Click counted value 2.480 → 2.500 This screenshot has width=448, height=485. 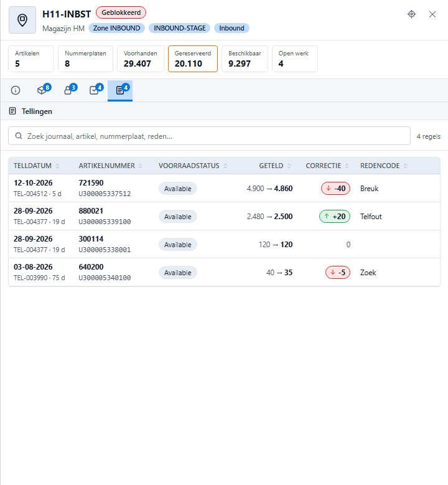(x=269, y=217)
